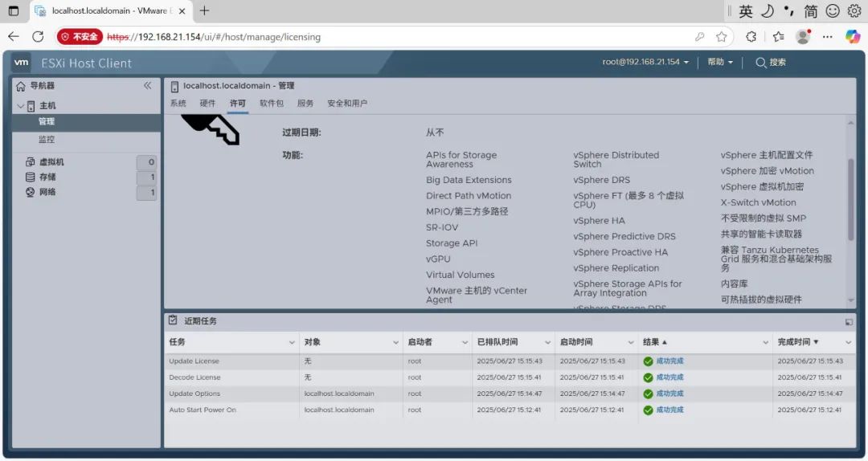
Task: Click 搜索 search field text
Action: click(778, 63)
